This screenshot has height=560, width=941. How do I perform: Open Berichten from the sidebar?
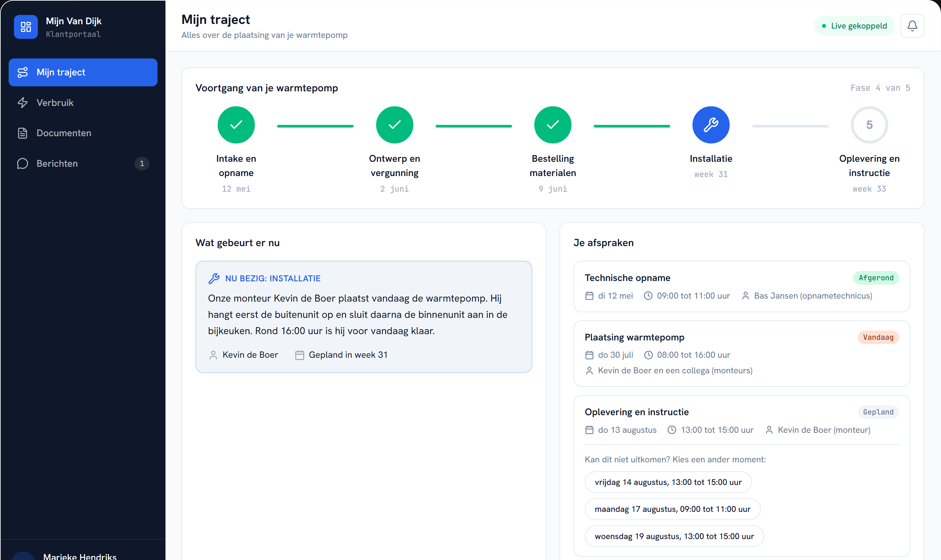tap(83, 163)
